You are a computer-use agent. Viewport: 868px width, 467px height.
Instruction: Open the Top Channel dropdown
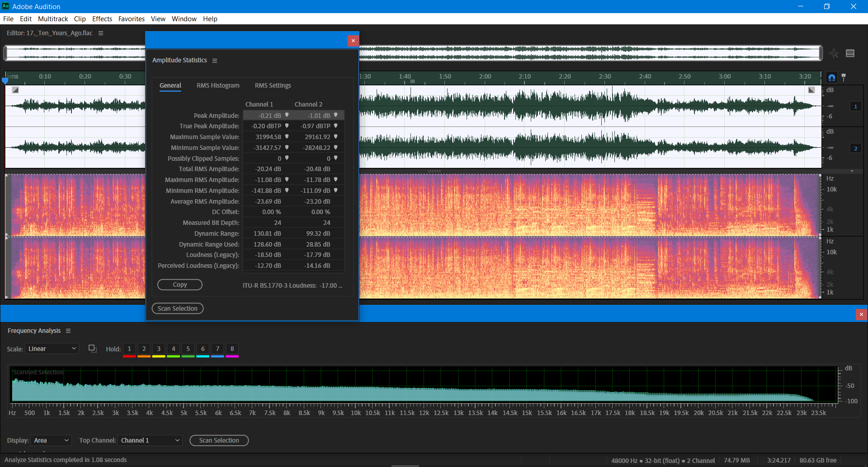tap(150, 440)
